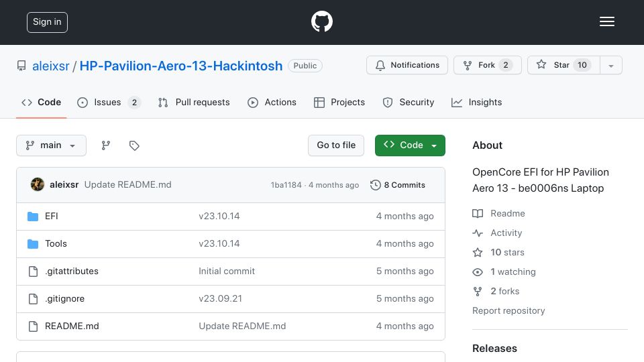This screenshot has width=644, height=362.
Task: Click the GitHub logo in header
Action: [x=321, y=21]
